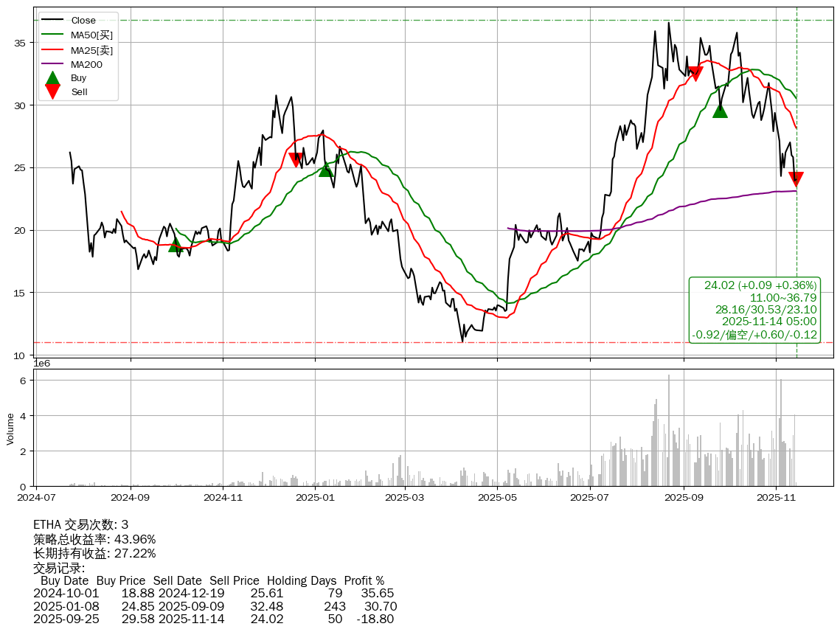The width and height of the screenshot is (840, 632).
Task: Click the Buy triangle at late September 2025
Action: [720, 111]
